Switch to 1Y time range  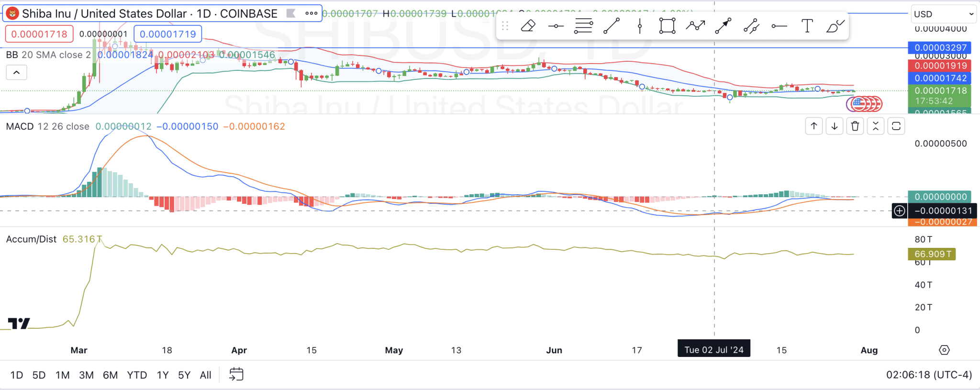coord(163,375)
